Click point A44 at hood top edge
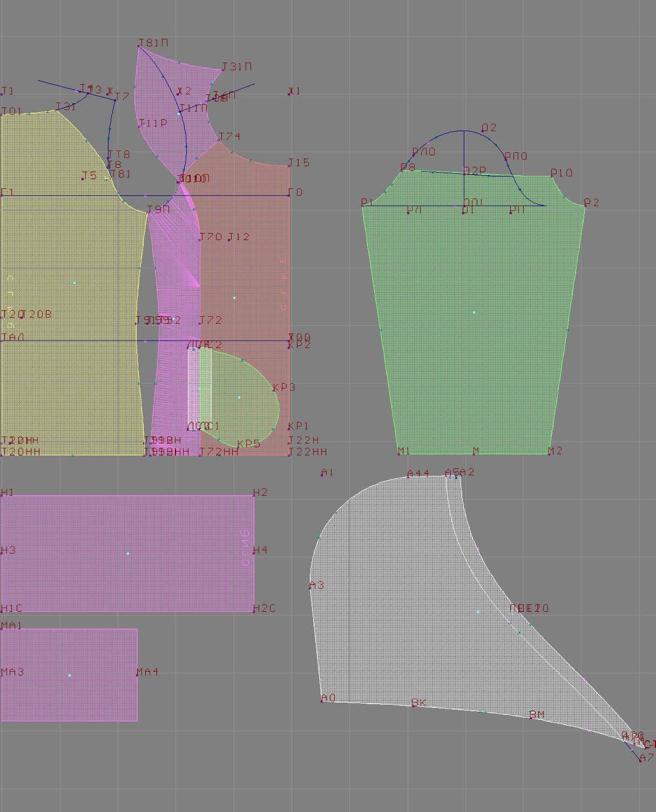Viewport: 656px width, 812px height. coord(408,477)
